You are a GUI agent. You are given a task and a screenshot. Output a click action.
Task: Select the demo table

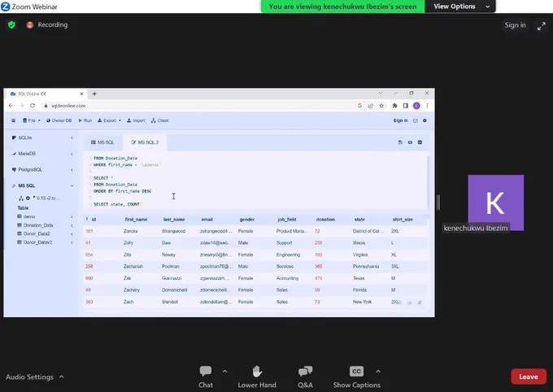29,216
